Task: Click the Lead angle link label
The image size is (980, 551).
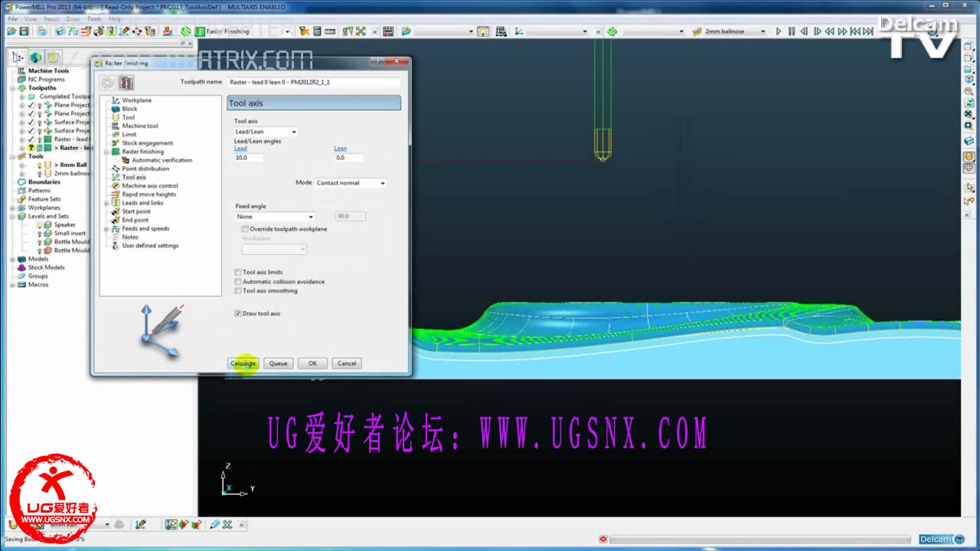Action: coord(240,148)
